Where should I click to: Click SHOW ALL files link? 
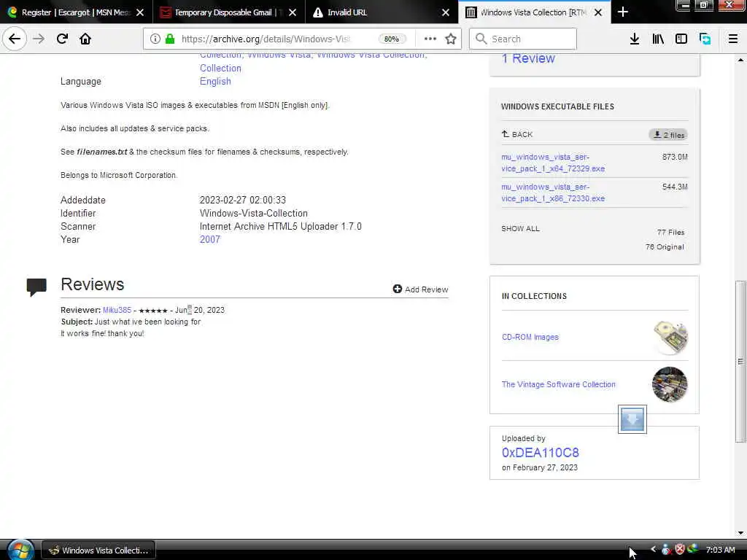(520, 228)
